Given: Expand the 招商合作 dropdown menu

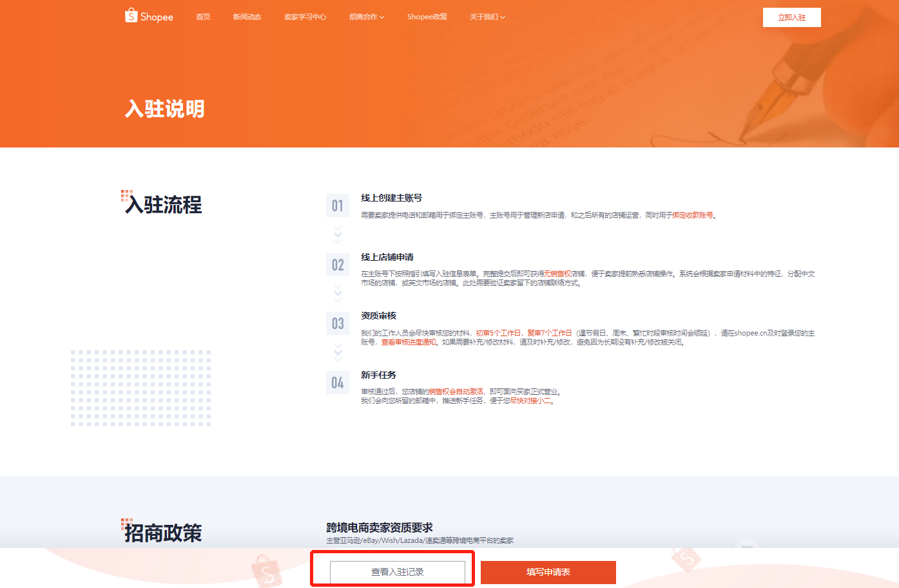Looking at the screenshot, I should click(366, 17).
